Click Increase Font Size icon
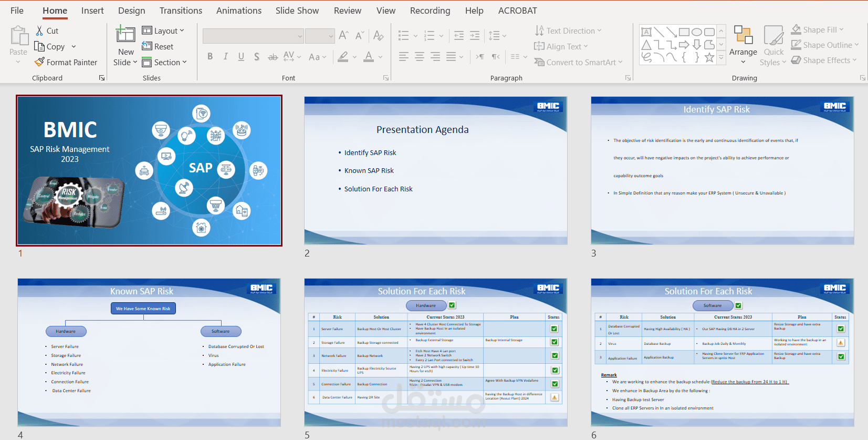The height and width of the screenshot is (440, 868). point(344,35)
